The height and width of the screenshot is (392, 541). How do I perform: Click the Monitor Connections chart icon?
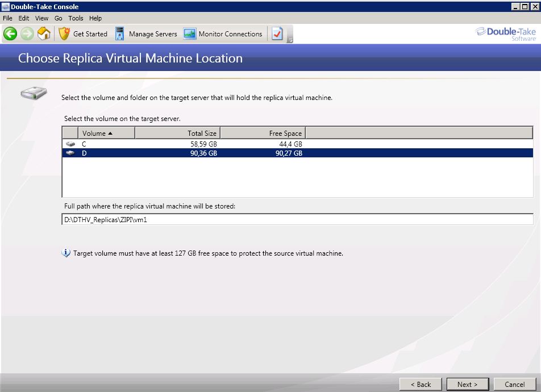[189, 34]
